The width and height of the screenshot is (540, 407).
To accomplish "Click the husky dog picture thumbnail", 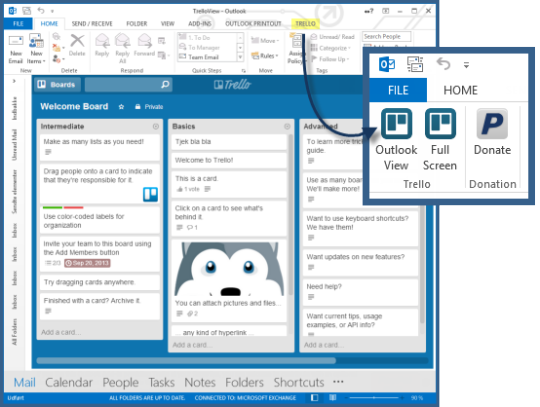I will (x=229, y=269).
